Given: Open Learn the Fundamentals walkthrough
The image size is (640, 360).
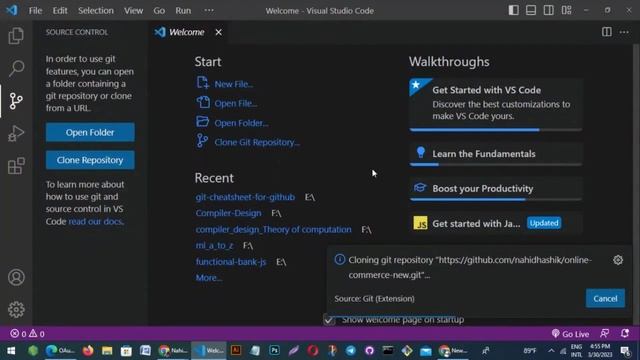Looking at the screenshot, I should point(496,153).
